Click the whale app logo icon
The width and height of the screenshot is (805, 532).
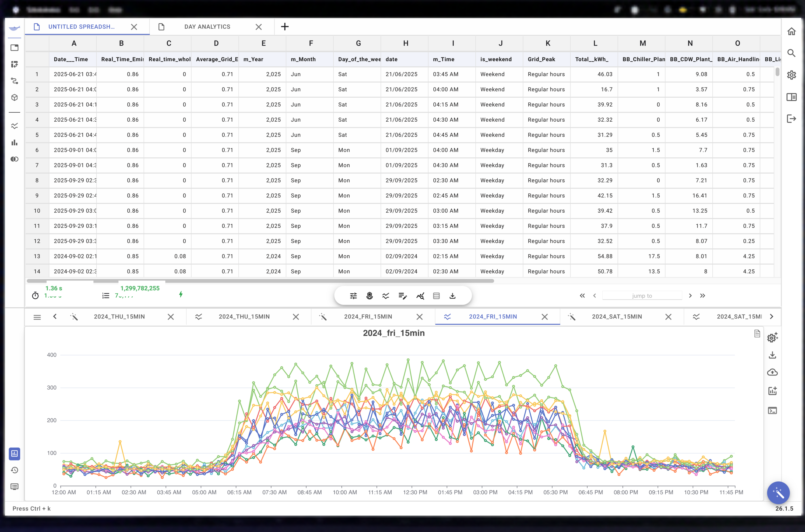pos(14,28)
